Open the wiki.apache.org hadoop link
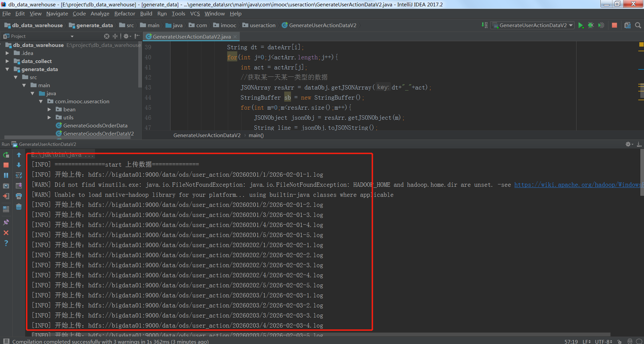The width and height of the screenshot is (644, 344). coord(579,185)
